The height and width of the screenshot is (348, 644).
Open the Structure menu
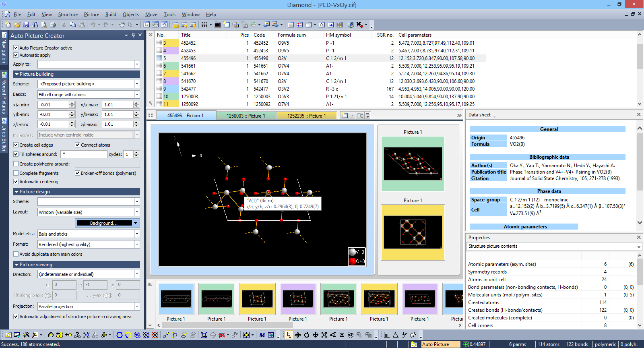pyautogui.click(x=68, y=14)
